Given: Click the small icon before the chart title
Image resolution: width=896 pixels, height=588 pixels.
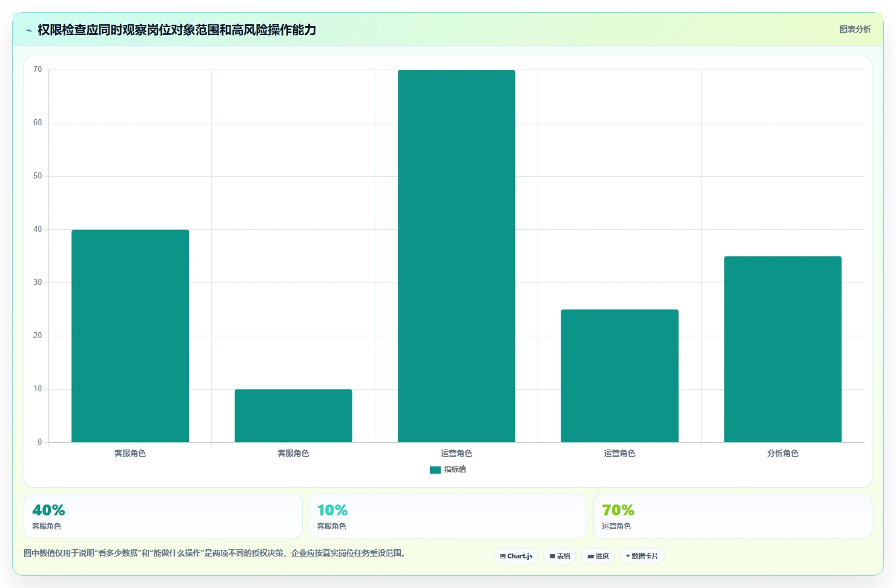Looking at the screenshot, I should click(28, 30).
